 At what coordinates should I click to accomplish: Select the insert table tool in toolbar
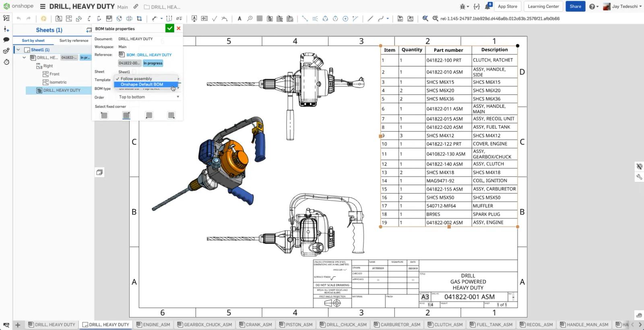click(260, 19)
